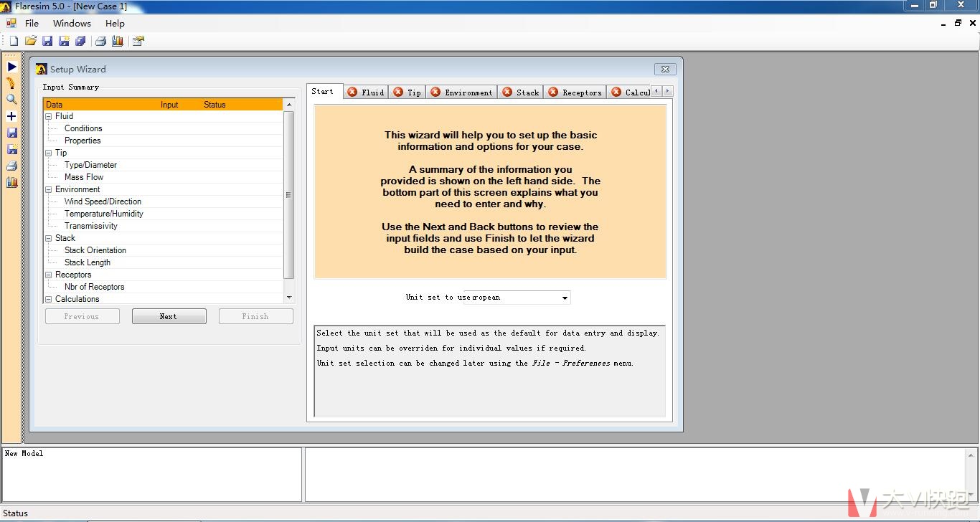Open the File menu
Image resolution: width=980 pixels, height=522 pixels.
(32, 23)
